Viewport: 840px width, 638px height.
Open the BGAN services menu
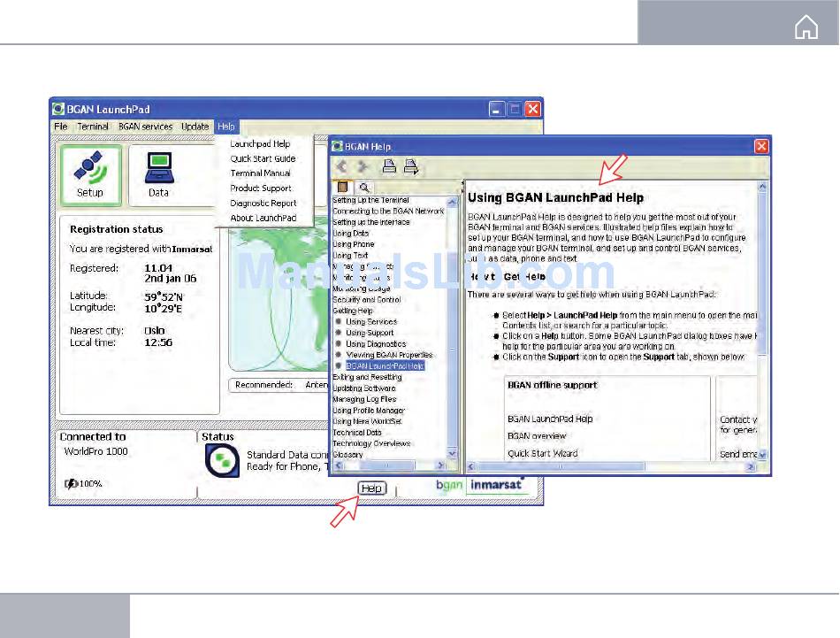(x=145, y=127)
